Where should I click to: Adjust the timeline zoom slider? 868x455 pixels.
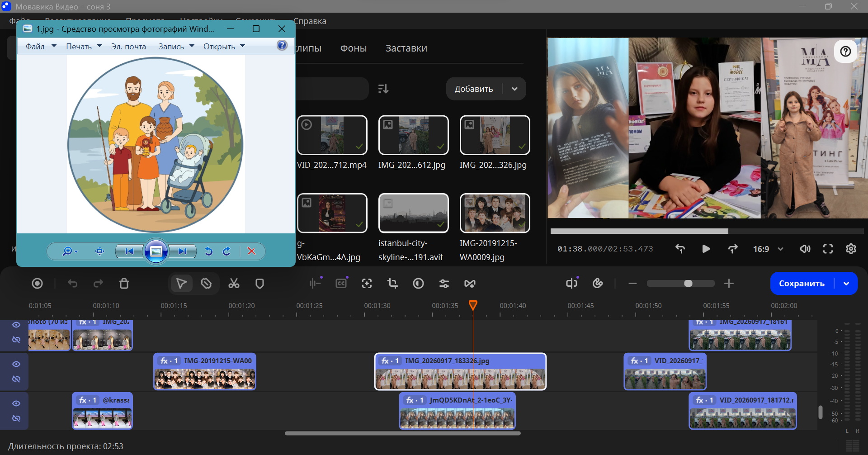[681, 284]
